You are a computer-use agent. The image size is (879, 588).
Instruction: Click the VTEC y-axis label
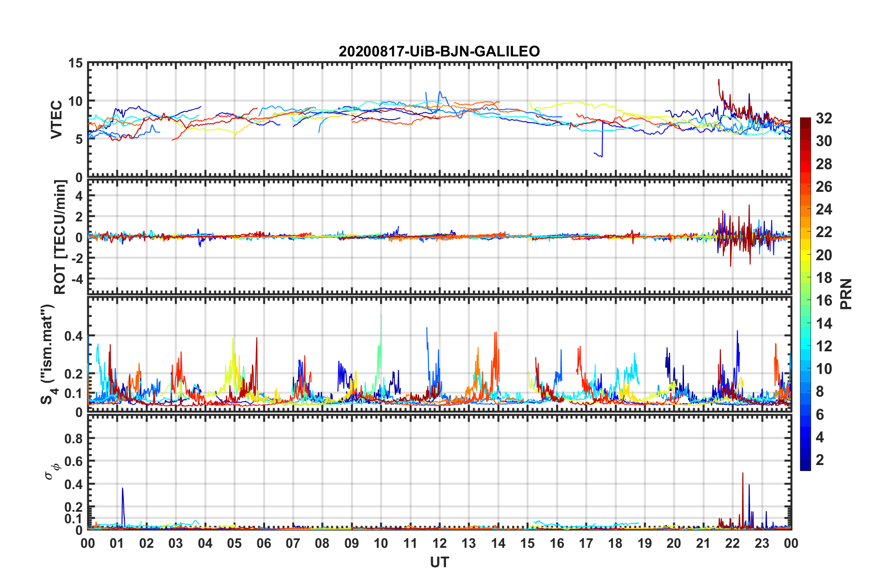click(56, 119)
